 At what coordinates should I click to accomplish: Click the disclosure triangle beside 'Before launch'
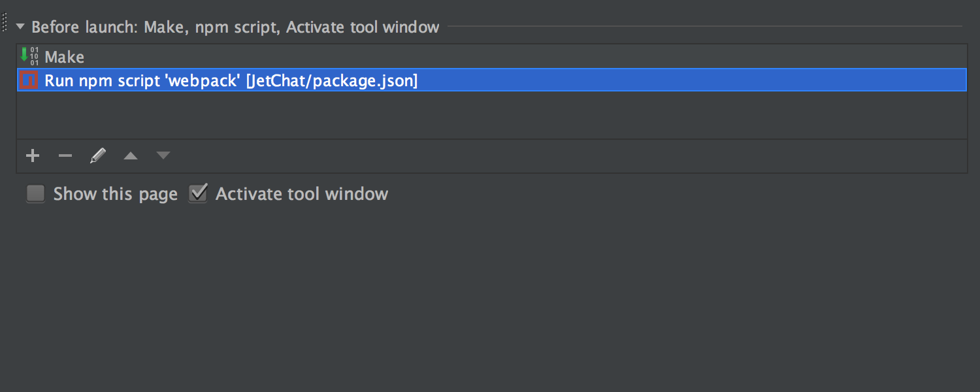click(x=20, y=27)
